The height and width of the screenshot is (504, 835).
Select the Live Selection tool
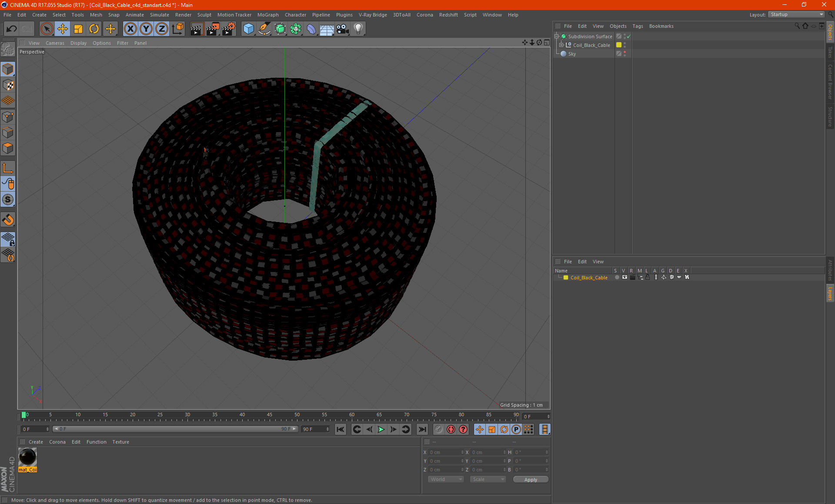47,29
